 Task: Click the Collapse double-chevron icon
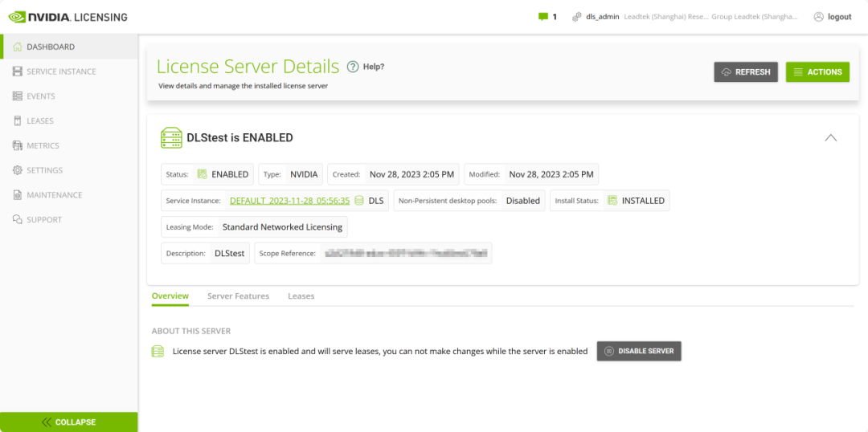click(47, 422)
